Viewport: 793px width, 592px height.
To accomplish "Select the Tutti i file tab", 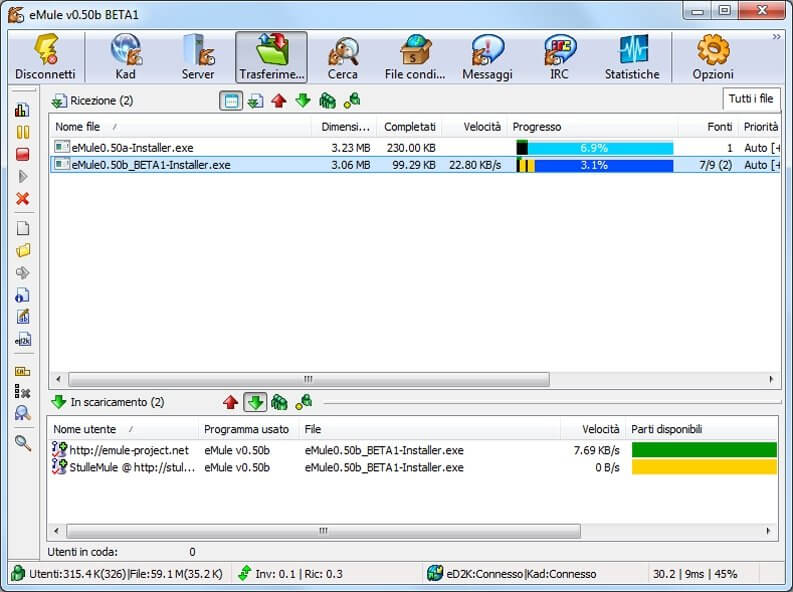I will point(751,99).
